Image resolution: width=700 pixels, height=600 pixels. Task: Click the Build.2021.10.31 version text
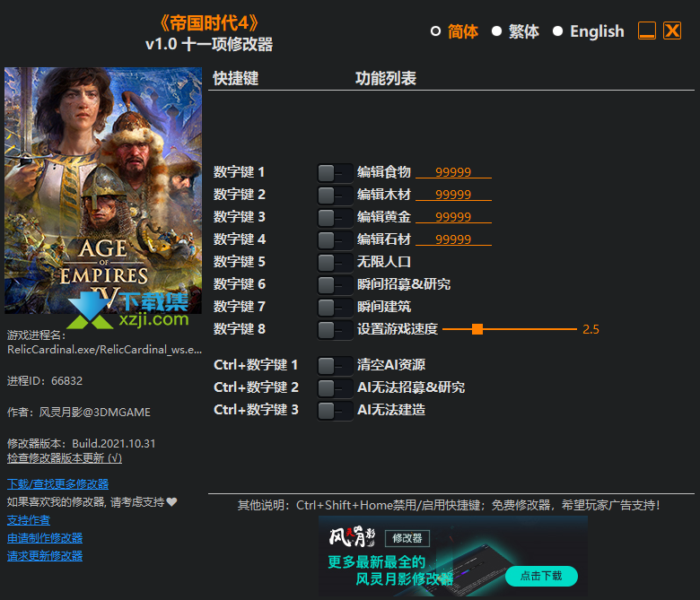[x=114, y=443]
